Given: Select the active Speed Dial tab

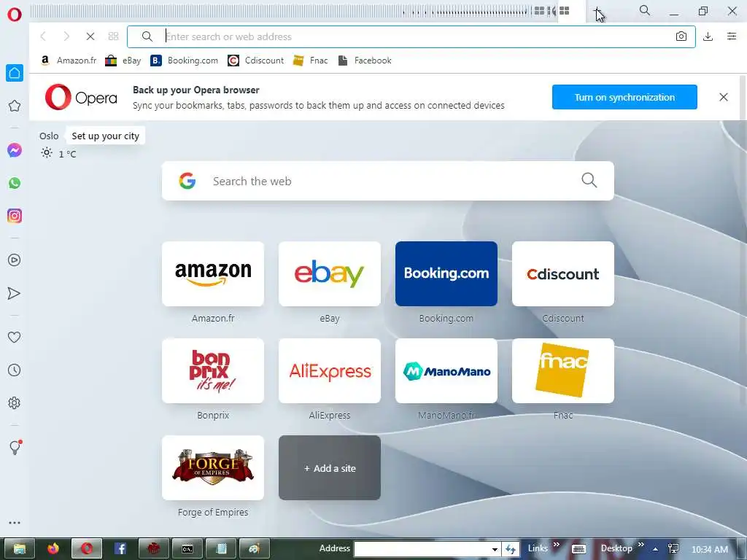Looking at the screenshot, I should (570, 11).
